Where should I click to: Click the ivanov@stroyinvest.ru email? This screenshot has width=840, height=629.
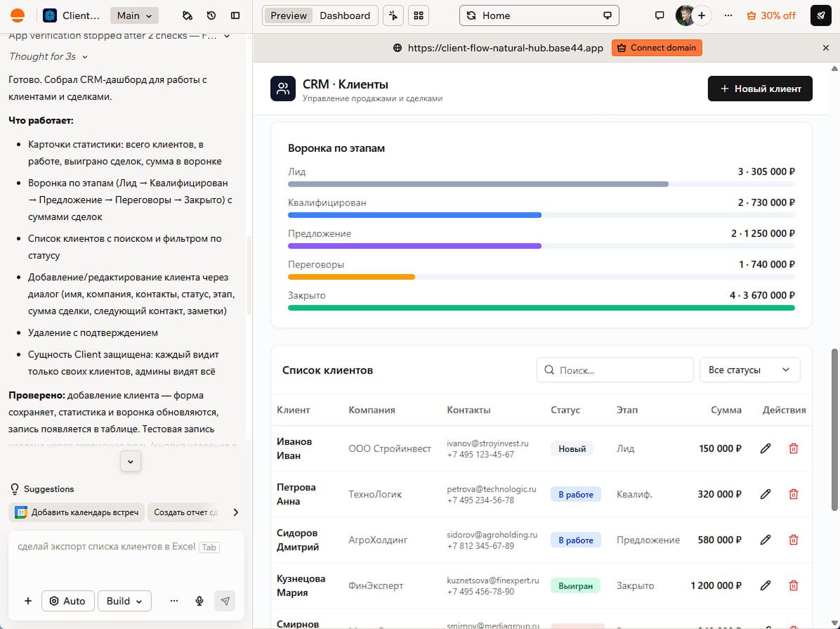pos(487,443)
